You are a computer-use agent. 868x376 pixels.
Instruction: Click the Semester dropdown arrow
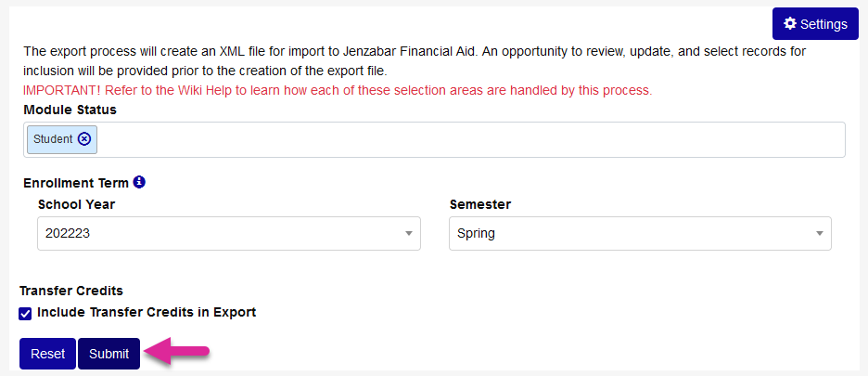click(820, 234)
